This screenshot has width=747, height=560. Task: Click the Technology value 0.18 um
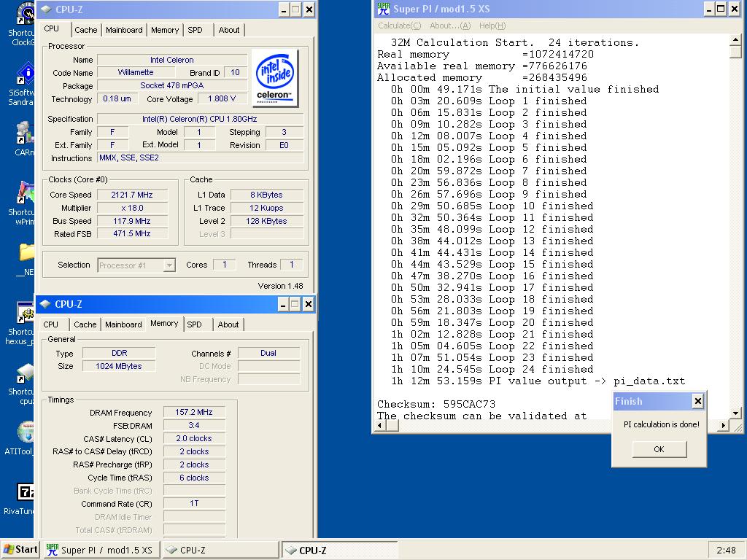pos(117,98)
